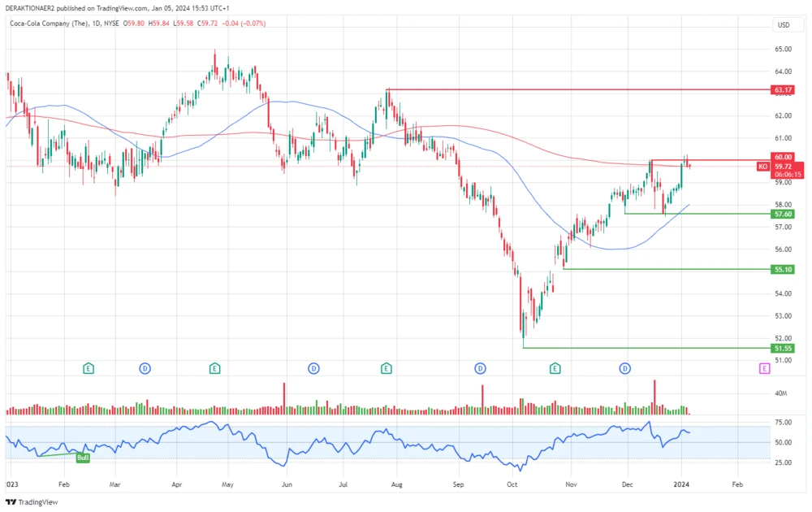Select the green E earnings marker near November

(x=555, y=367)
